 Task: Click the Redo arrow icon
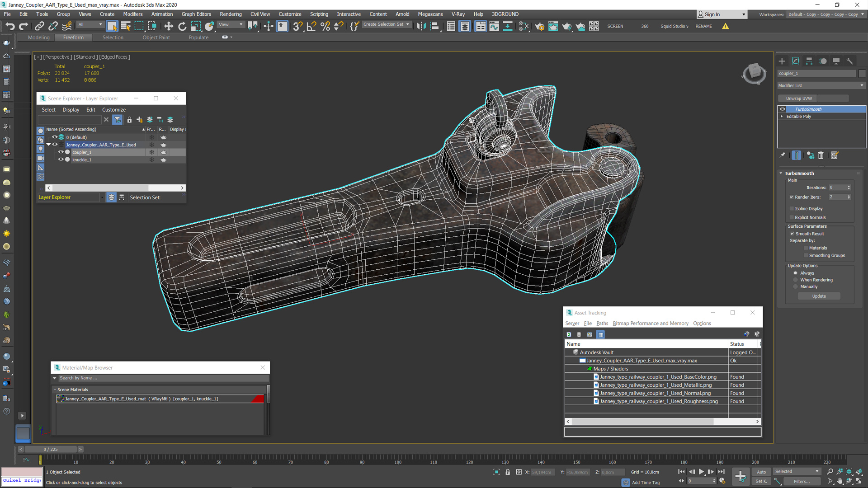point(24,26)
